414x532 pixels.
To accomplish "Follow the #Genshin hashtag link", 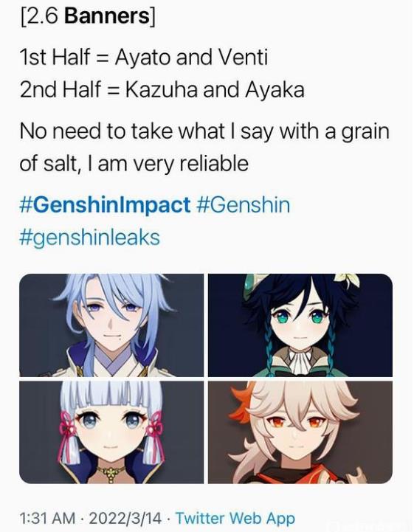I will pyautogui.click(x=244, y=206).
